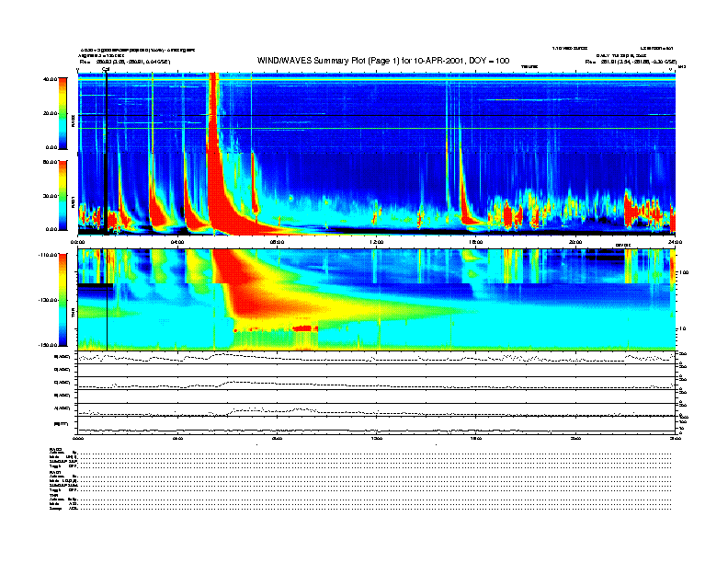Click the RAD1 color scale bar
Image resolution: width=728 pixels, height=563 pixels.
(63, 195)
